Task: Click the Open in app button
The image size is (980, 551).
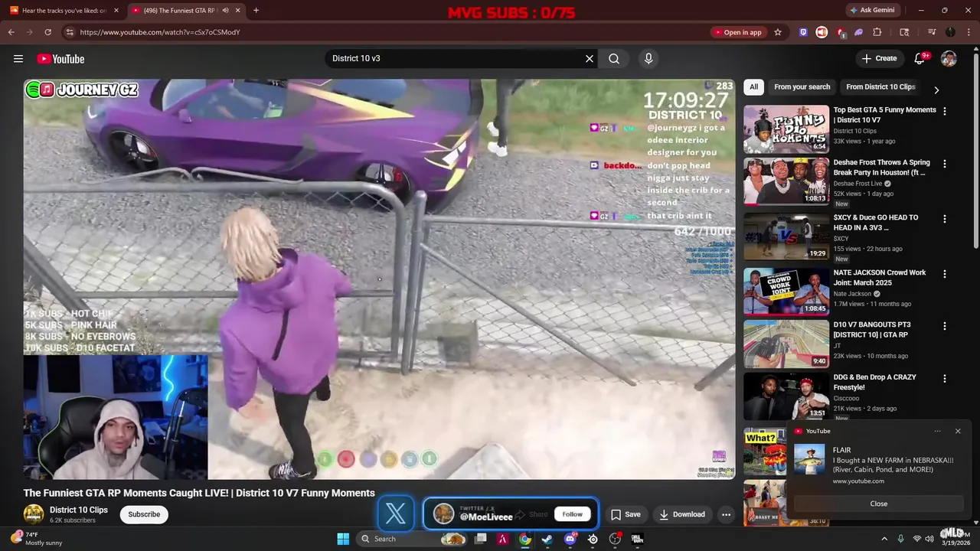Action: 738,32
